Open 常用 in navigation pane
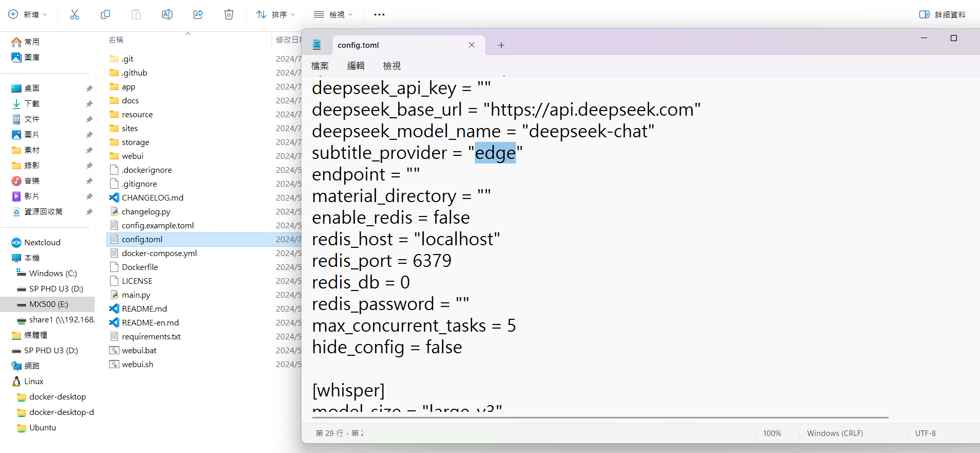 click(26, 42)
